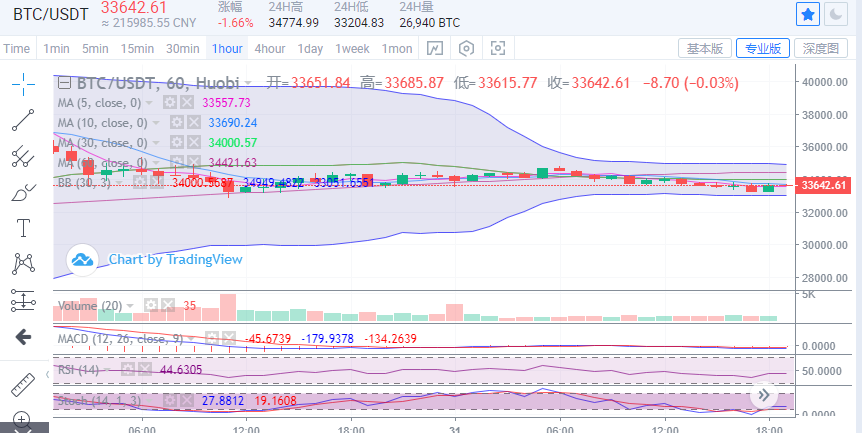Click the 24H高 value 34774.99
The image size is (862, 433).
294,23
